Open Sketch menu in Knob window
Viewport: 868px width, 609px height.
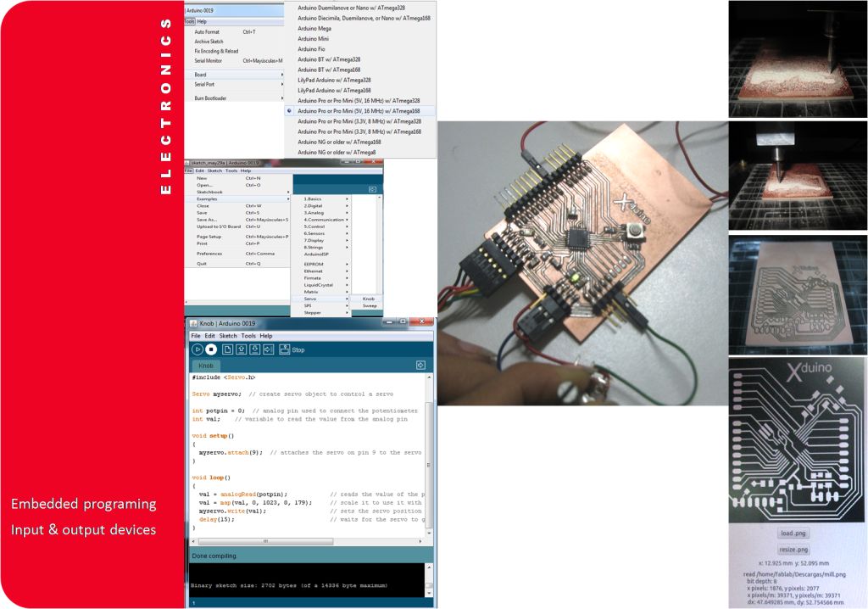tap(227, 336)
